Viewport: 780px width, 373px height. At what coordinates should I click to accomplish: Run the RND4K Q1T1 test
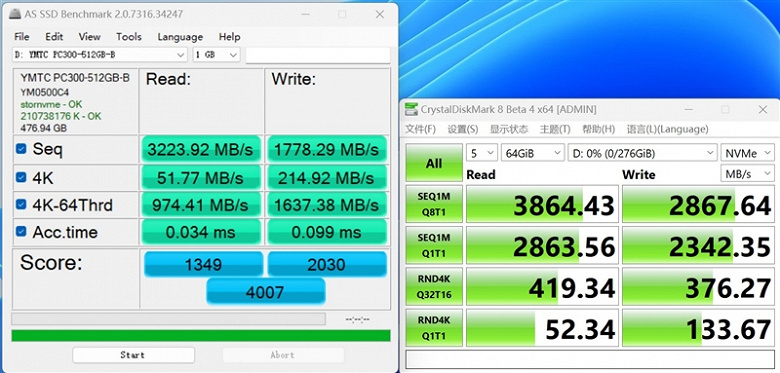tap(434, 328)
